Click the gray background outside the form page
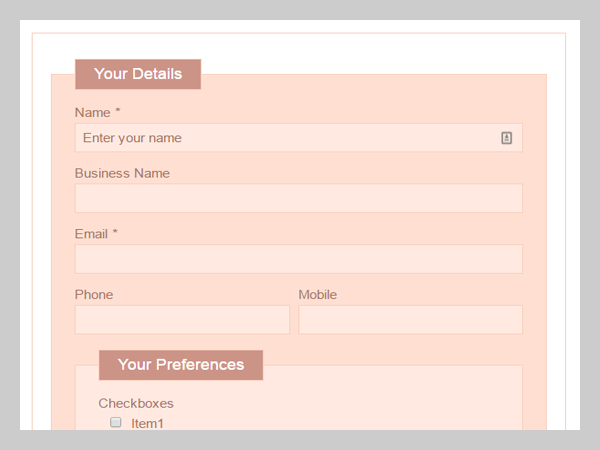 [x=10, y=225]
